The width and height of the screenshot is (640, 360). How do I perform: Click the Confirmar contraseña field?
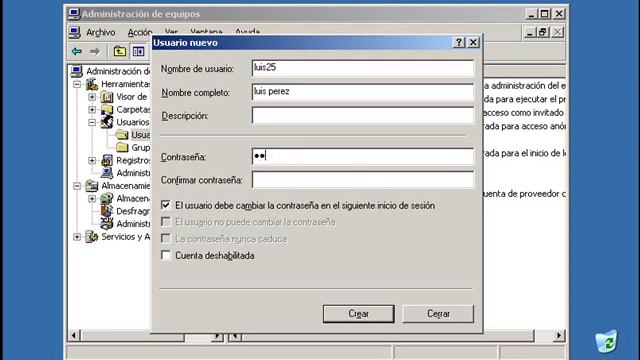coord(363,180)
